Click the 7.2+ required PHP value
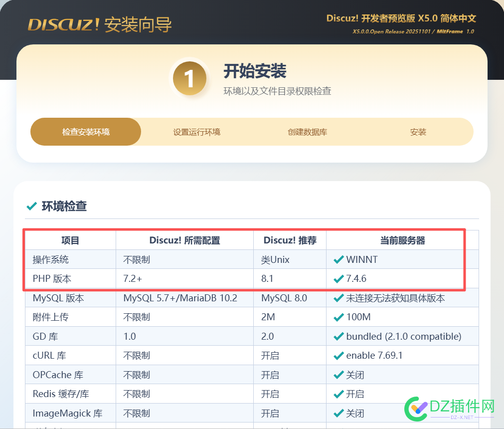 133,278
